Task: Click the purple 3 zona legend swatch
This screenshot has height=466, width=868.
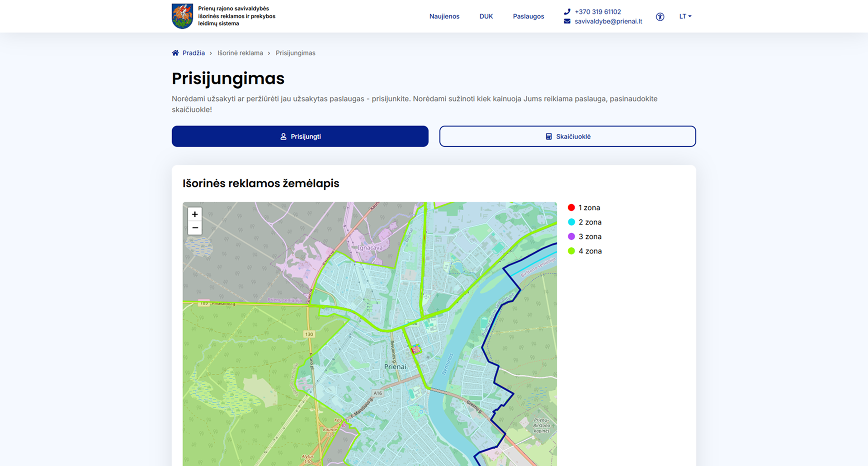Action: point(571,236)
